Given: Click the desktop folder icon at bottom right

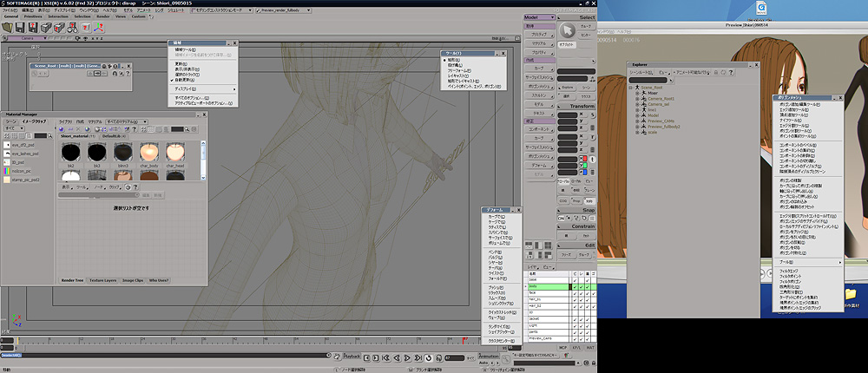Looking at the screenshot, I should click(851, 292).
